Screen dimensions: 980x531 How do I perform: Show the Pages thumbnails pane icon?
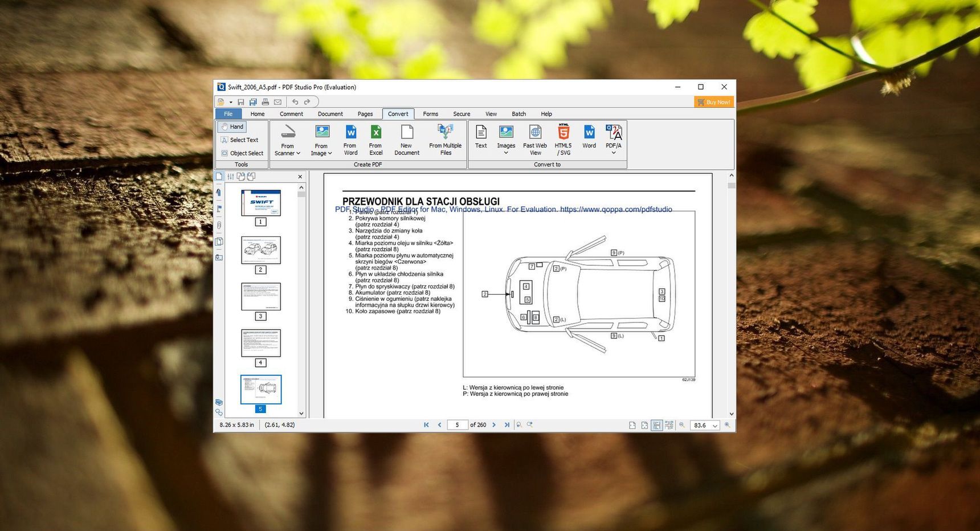coord(219,177)
